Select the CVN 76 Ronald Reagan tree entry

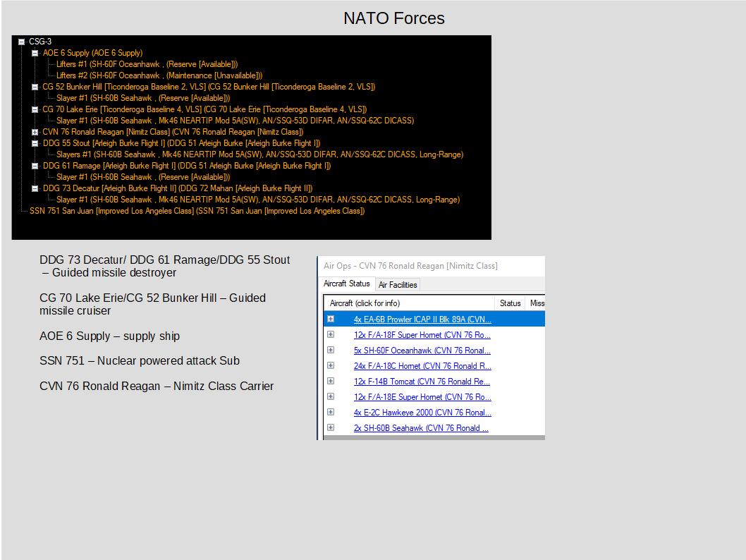(173, 132)
